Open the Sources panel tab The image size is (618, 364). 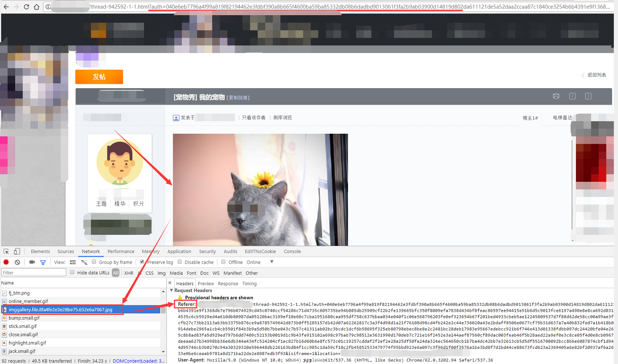pyautogui.click(x=66, y=252)
